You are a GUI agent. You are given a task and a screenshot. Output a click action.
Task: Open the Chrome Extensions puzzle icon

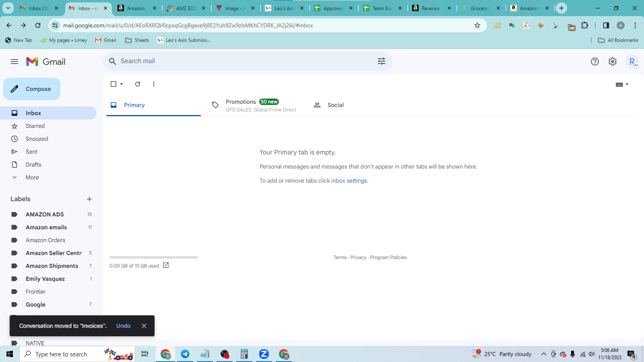pyautogui.click(x=585, y=25)
